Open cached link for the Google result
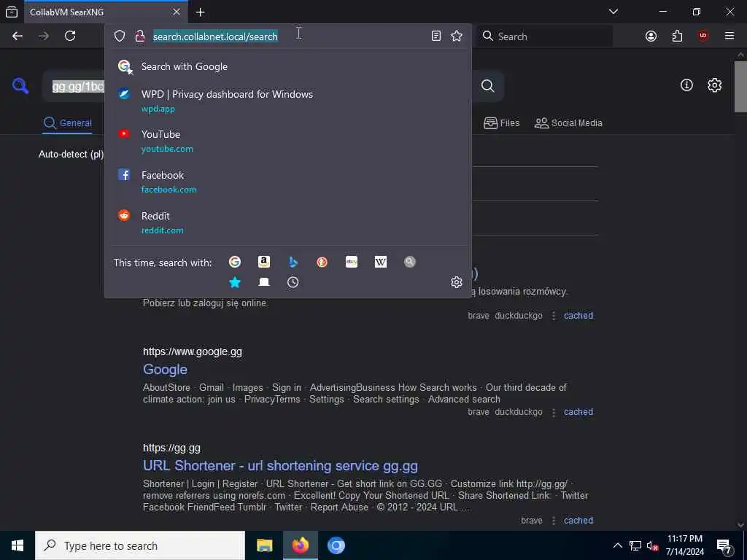The height and width of the screenshot is (560, 747). tap(578, 412)
